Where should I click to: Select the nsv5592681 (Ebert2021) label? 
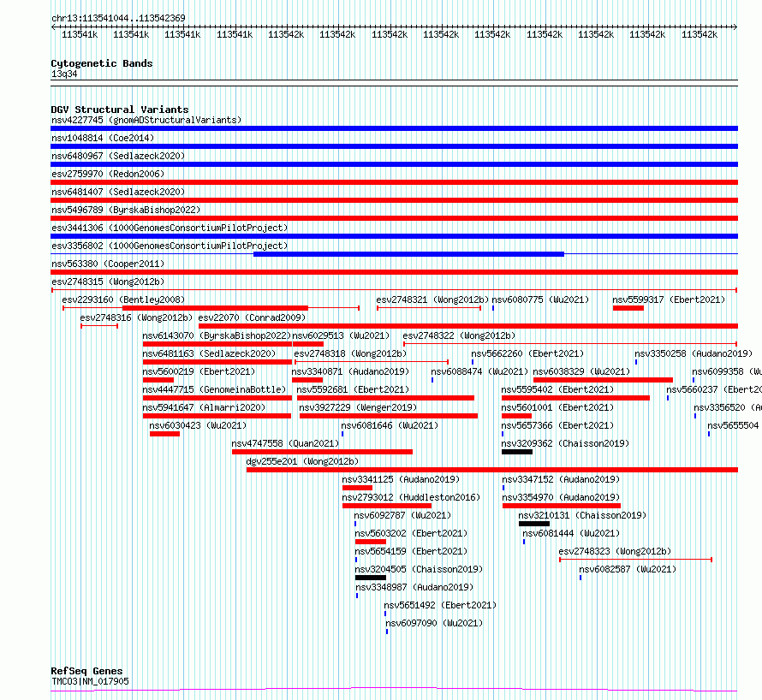click(x=353, y=389)
